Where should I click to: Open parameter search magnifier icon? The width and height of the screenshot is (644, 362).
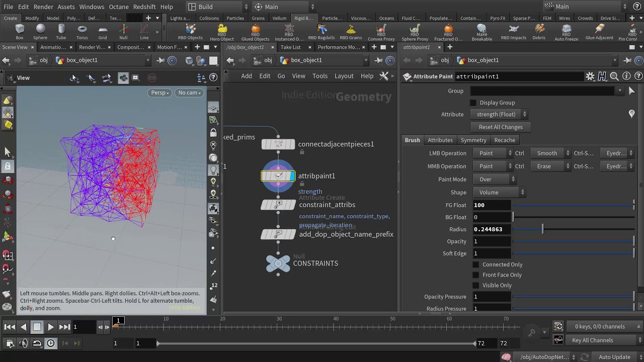click(x=614, y=76)
